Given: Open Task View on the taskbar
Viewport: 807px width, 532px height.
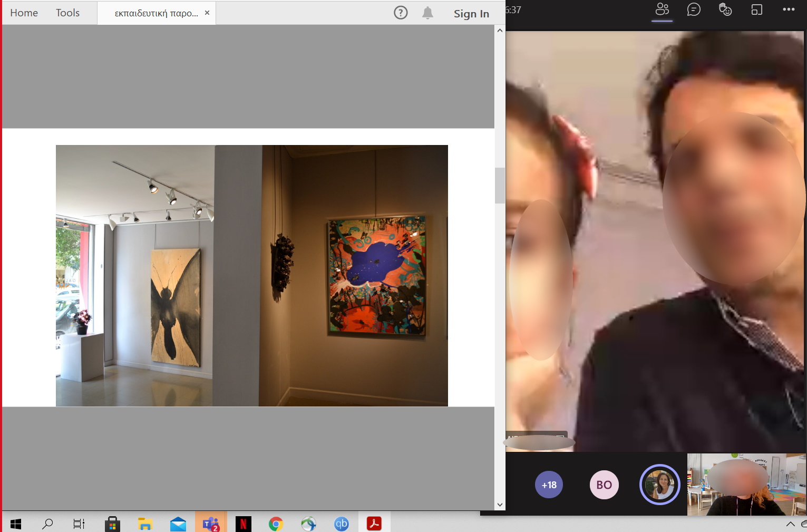Looking at the screenshot, I should (79, 524).
